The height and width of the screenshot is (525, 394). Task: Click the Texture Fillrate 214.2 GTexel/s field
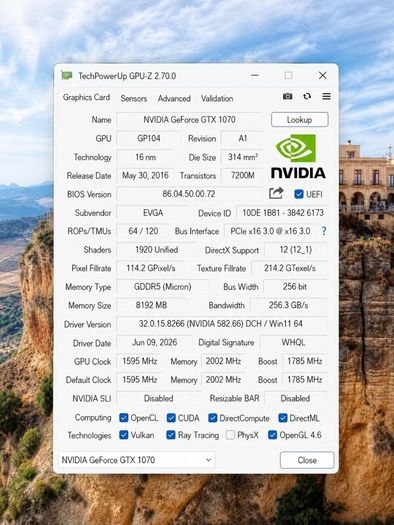point(290,268)
